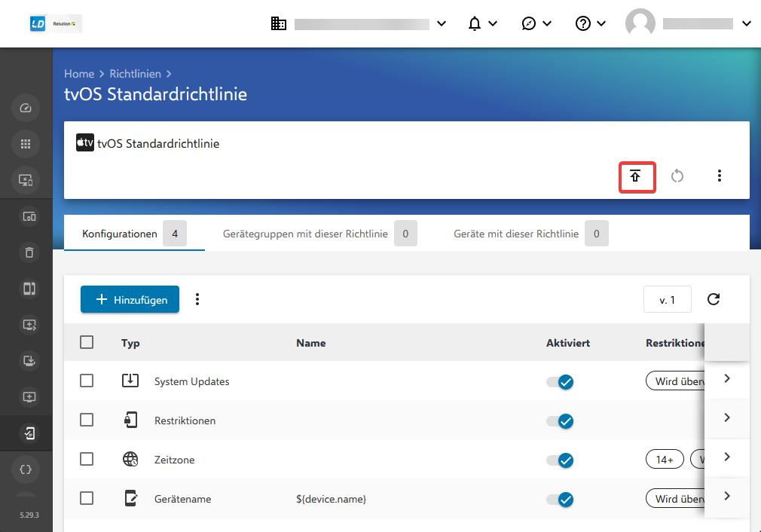Click the ${device.name} name cell
This screenshot has height=532, width=761.
331,499
